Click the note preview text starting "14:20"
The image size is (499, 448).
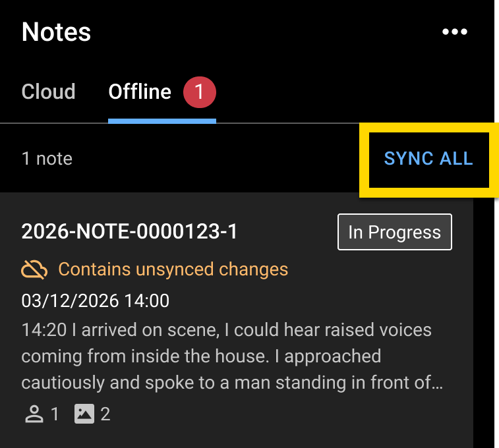click(226, 329)
